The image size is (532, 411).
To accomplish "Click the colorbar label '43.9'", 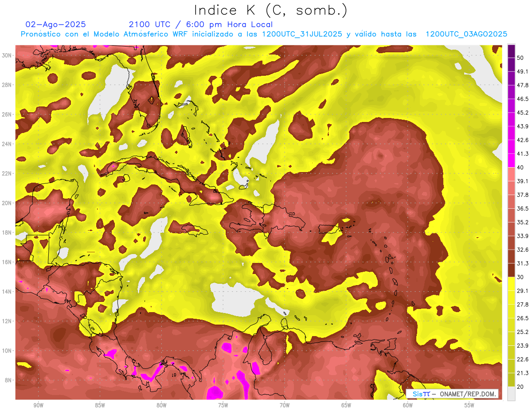I will coord(523,126).
